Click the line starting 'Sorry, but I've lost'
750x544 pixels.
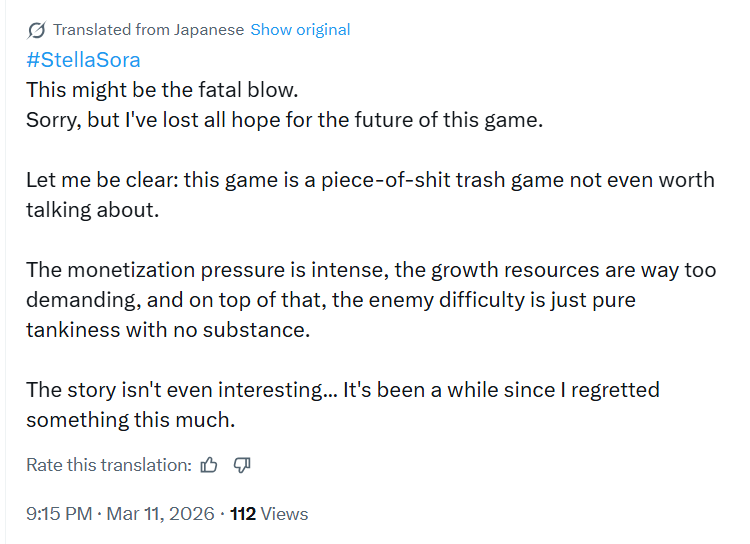pyautogui.click(x=283, y=119)
